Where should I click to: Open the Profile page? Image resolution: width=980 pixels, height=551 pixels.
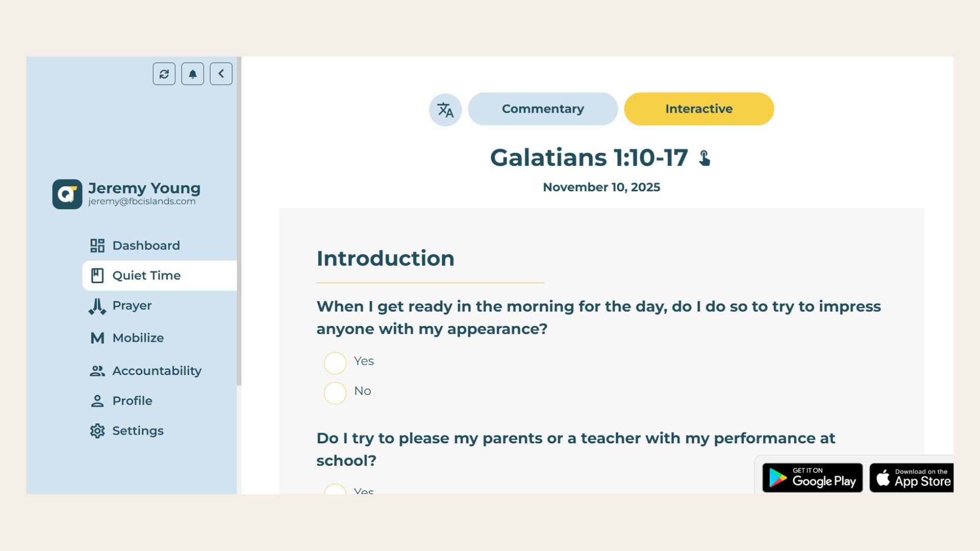point(132,401)
